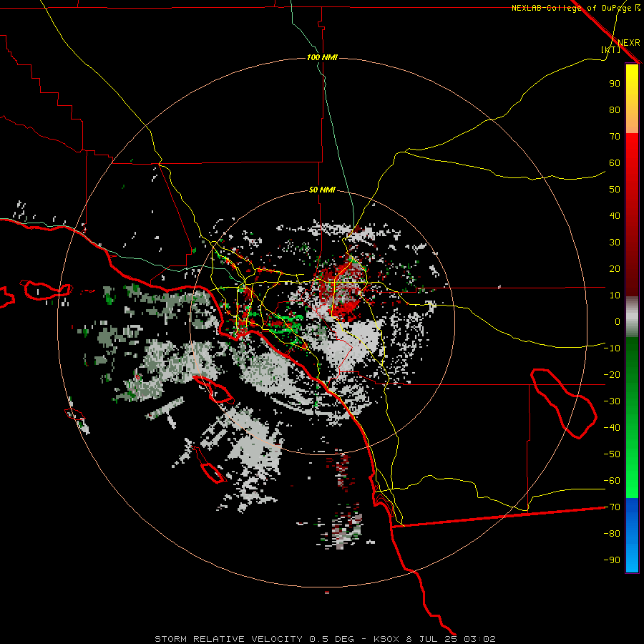Click the 60 value on velocity scale
Screen dimensions: 644x644
point(615,162)
